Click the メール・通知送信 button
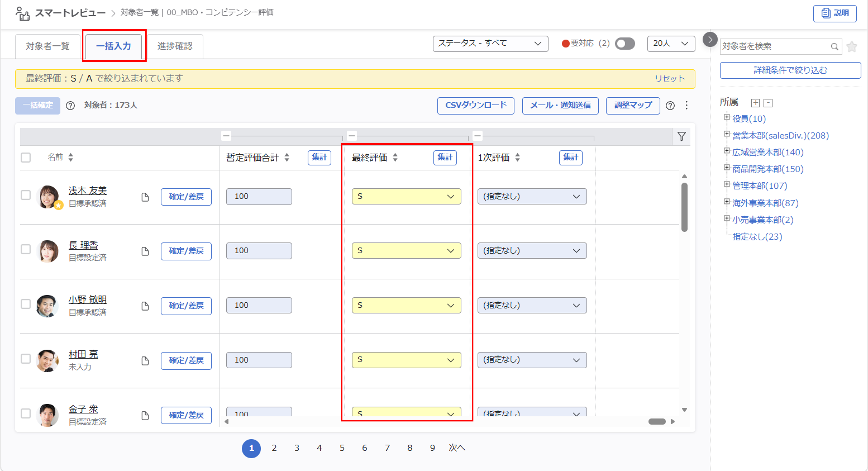Image resolution: width=868 pixels, height=471 pixels. pos(560,106)
